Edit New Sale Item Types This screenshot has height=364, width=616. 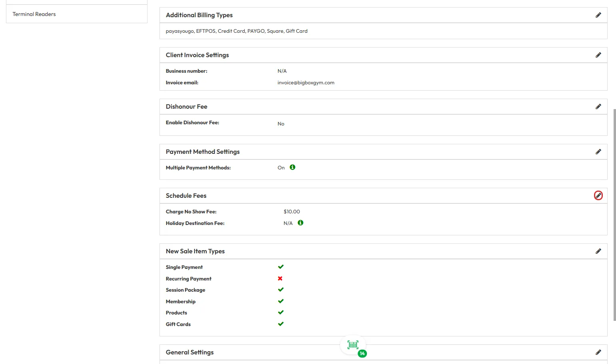pyautogui.click(x=598, y=251)
